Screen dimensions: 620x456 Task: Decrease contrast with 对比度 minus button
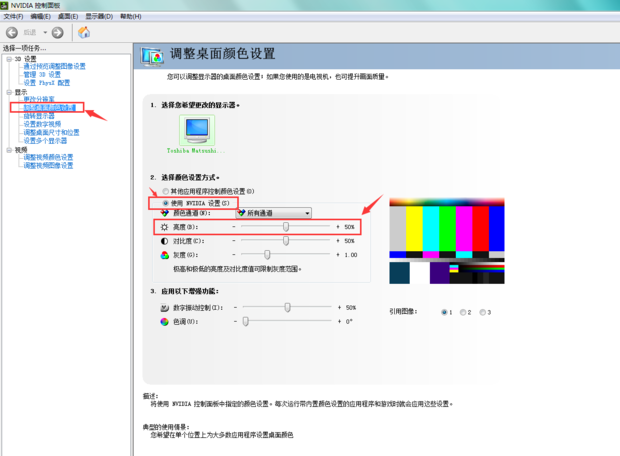click(x=234, y=241)
